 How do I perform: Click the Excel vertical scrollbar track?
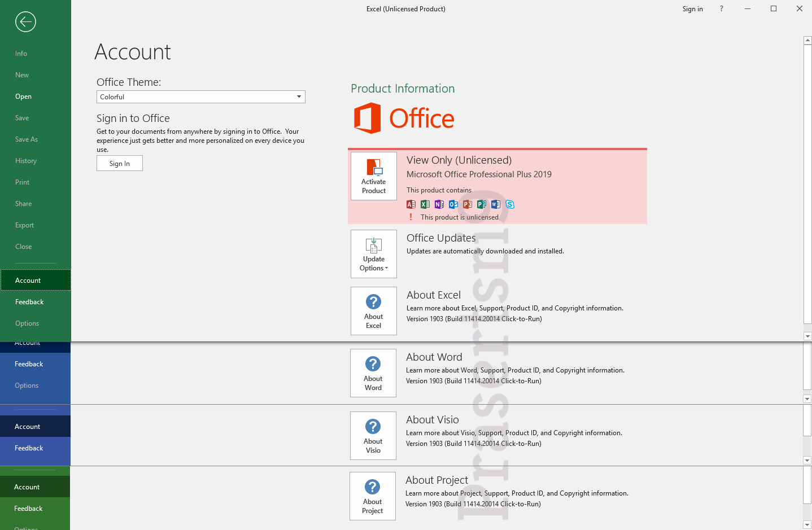(807, 188)
